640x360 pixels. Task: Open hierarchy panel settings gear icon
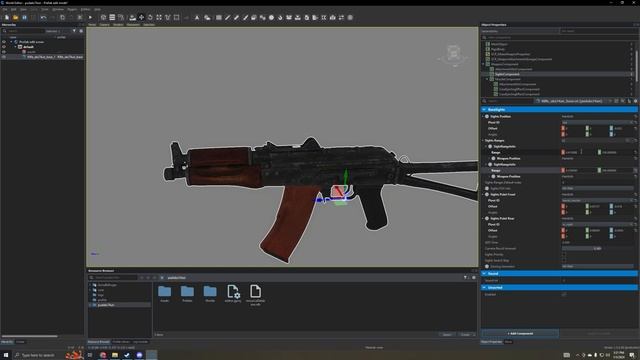pyautogui.click(x=81, y=31)
